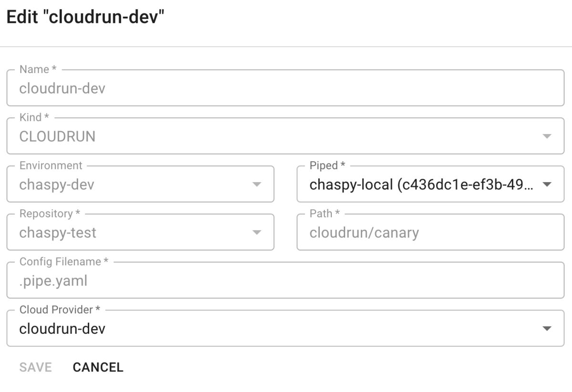Click the SAVE button
This screenshot has height=392, width=572.
35,367
